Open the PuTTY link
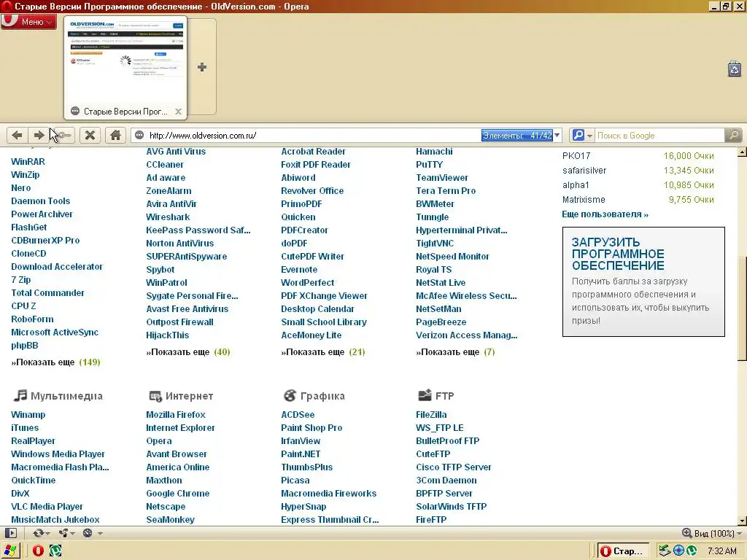The image size is (747, 560). (429, 164)
